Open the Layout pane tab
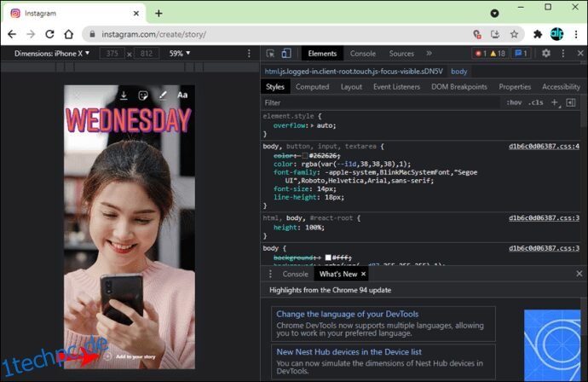 [x=351, y=87]
